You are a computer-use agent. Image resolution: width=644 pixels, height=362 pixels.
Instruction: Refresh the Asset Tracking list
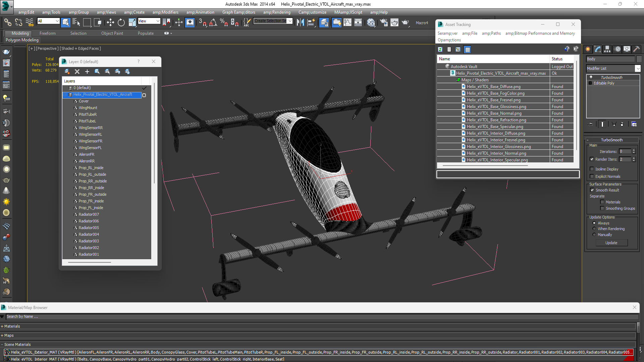tap(440, 50)
